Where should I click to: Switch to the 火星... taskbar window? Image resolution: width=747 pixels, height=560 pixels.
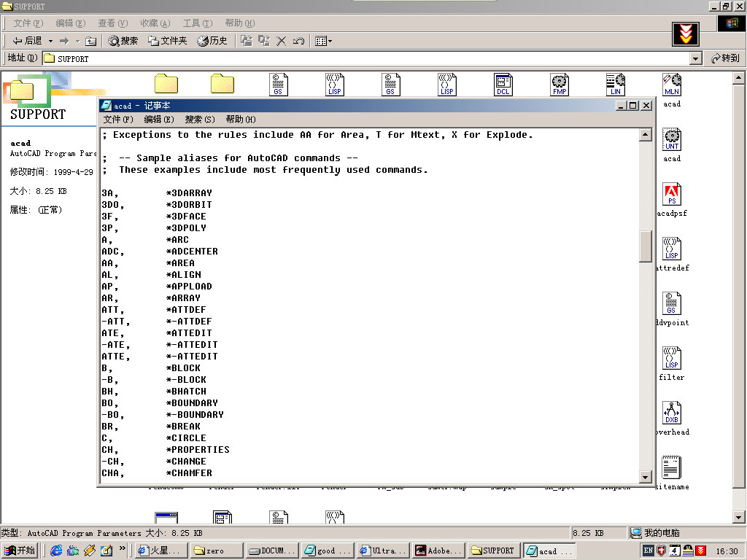pyautogui.click(x=162, y=551)
